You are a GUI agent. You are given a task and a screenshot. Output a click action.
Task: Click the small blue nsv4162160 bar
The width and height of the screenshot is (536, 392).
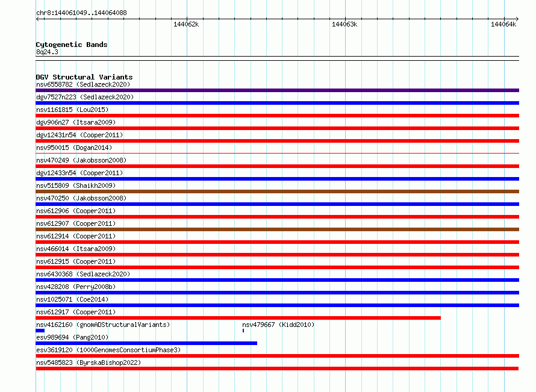click(40, 331)
